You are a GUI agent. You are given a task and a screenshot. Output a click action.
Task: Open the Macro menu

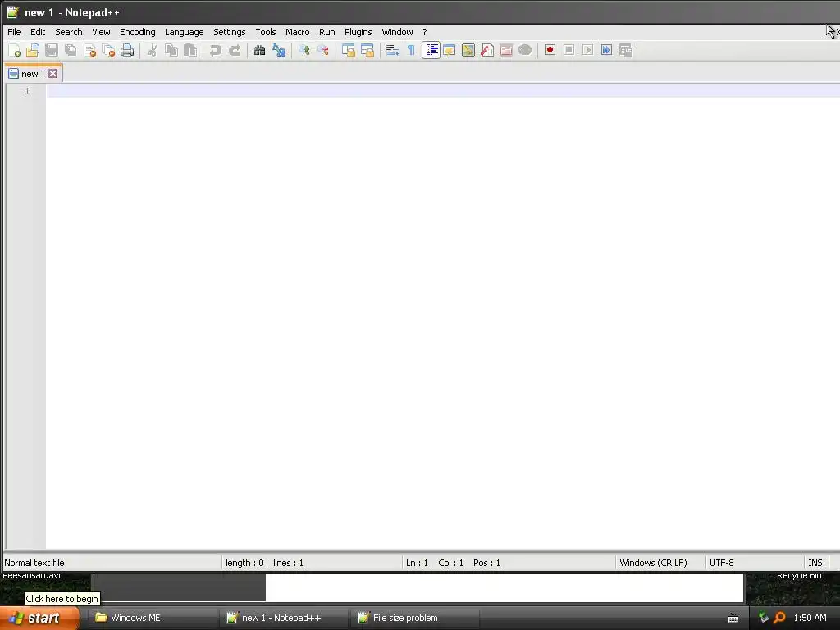click(297, 32)
